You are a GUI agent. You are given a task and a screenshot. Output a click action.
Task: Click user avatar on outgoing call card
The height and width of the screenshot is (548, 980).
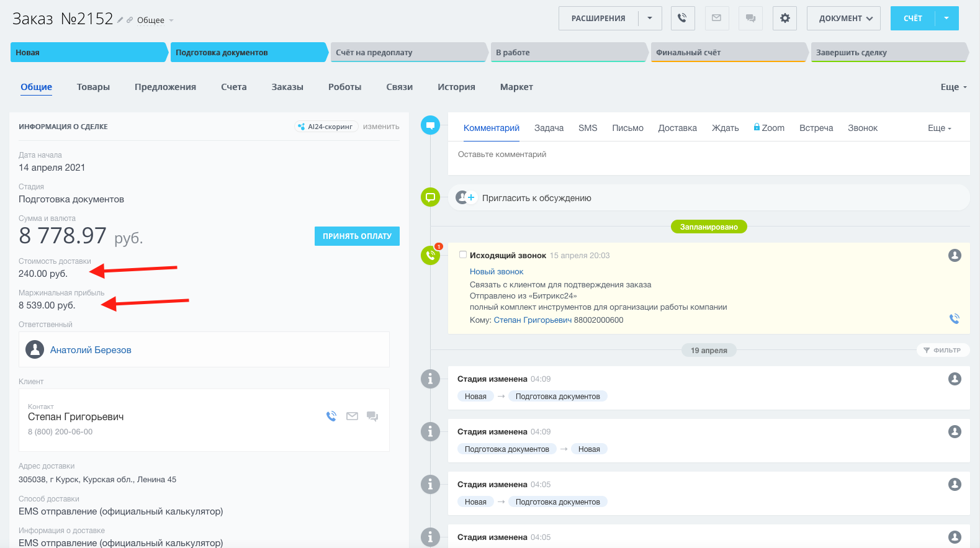(x=955, y=255)
